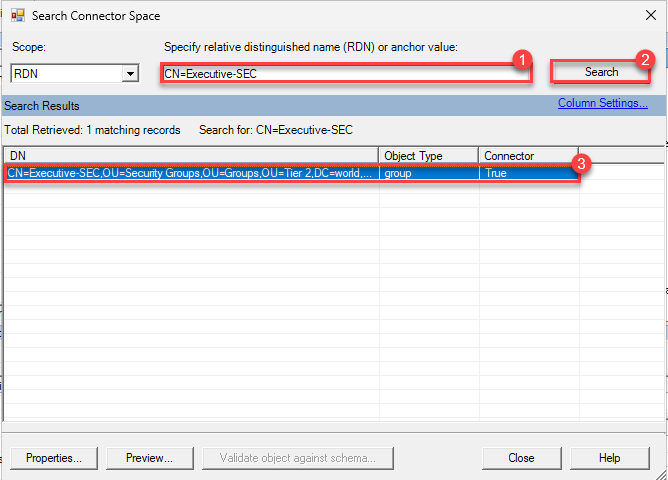Viewport: 668px width, 480px height.
Task: Sort results by the DN column header
Action: (x=190, y=156)
